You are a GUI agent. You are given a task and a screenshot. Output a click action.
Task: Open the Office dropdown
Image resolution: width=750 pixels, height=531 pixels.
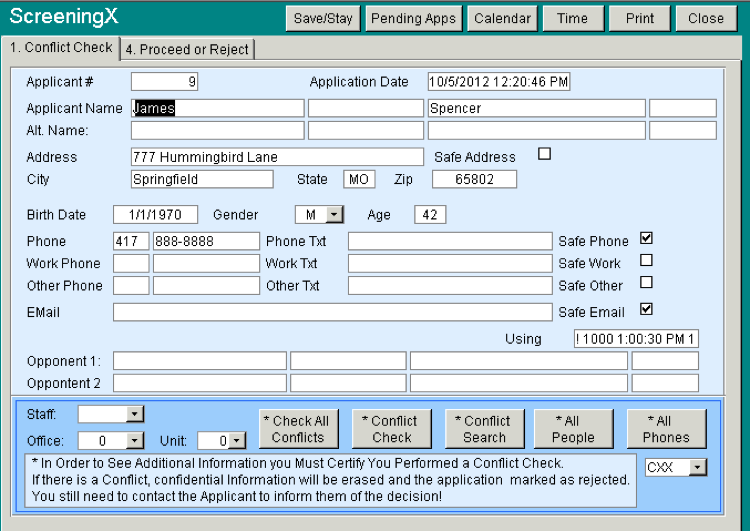tap(135, 441)
